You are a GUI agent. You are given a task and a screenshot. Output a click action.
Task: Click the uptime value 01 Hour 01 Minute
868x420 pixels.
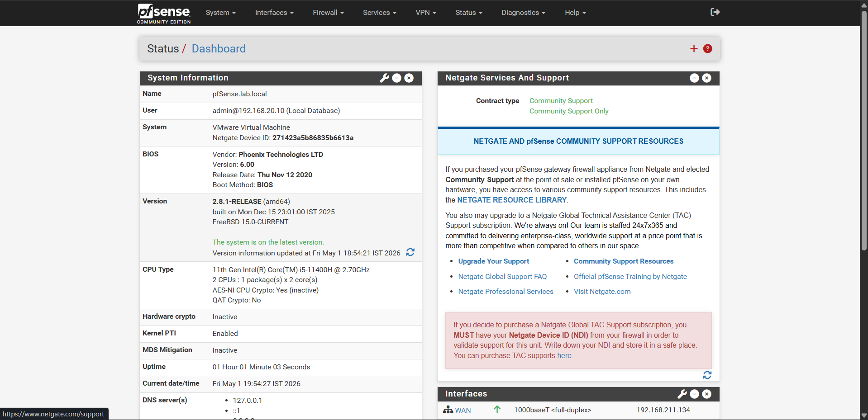coord(261,367)
